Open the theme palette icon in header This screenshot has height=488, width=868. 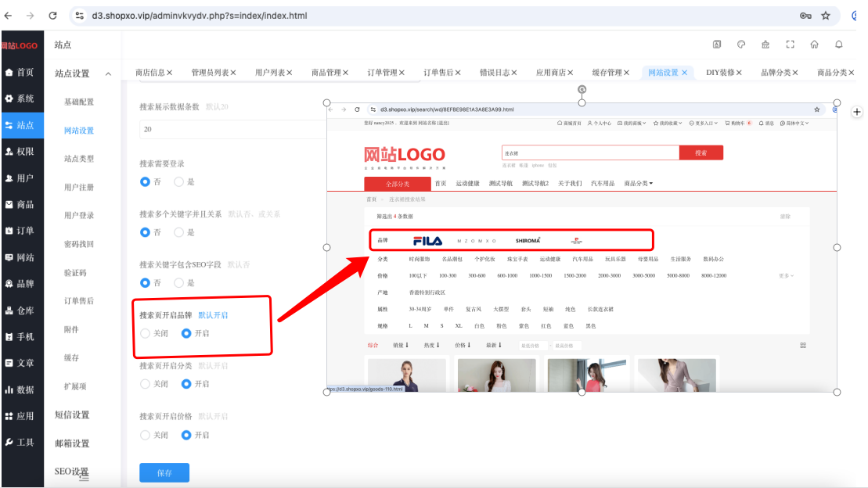click(741, 45)
